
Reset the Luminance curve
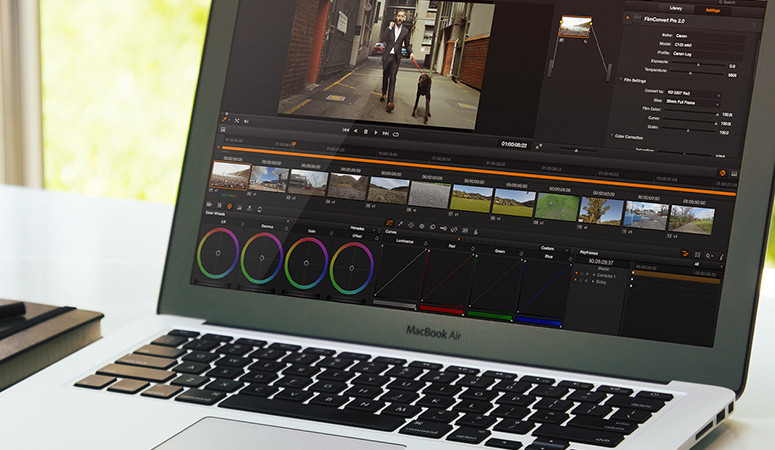click(x=426, y=243)
